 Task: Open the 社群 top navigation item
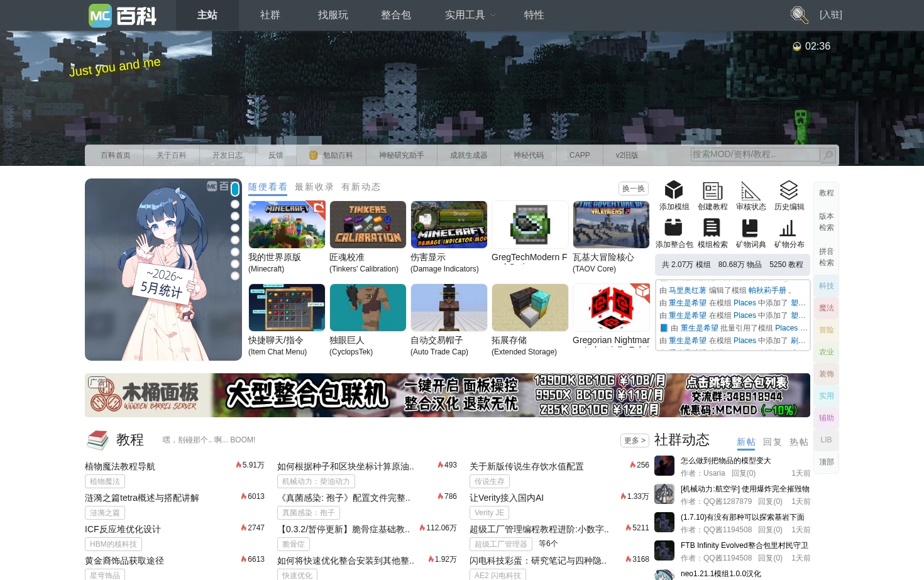[270, 15]
